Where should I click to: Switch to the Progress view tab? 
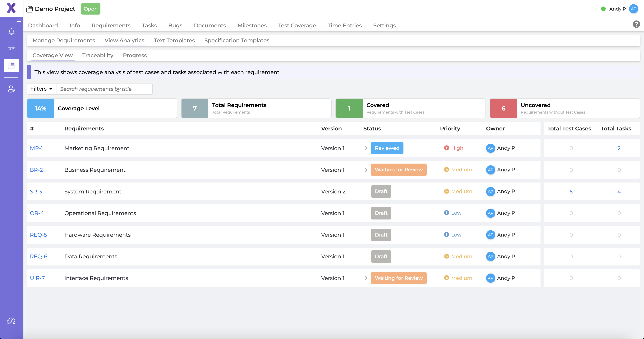(135, 55)
